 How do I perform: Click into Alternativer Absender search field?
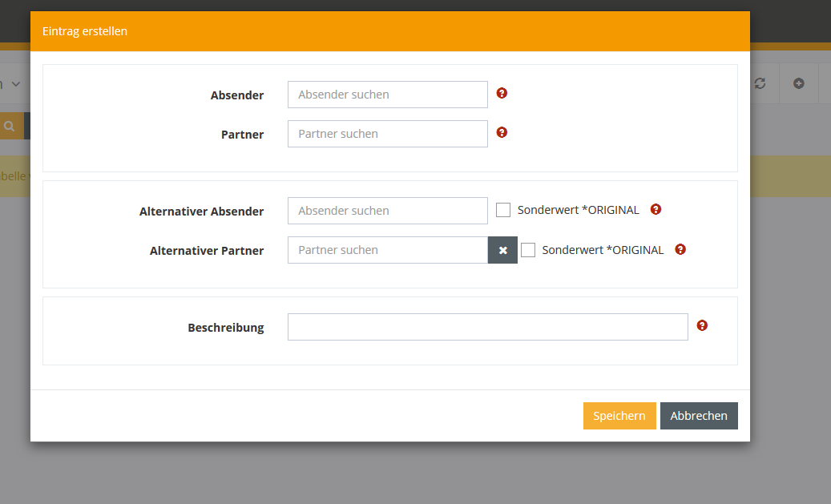387,211
